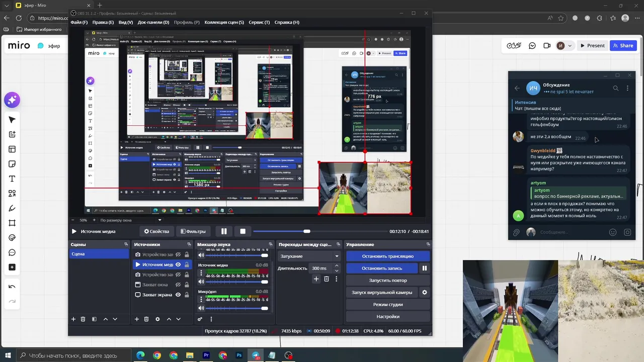Viewport: 644px width, 362px height.
Task: Open transition properties three-dot menu
Action: (x=336, y=279)
